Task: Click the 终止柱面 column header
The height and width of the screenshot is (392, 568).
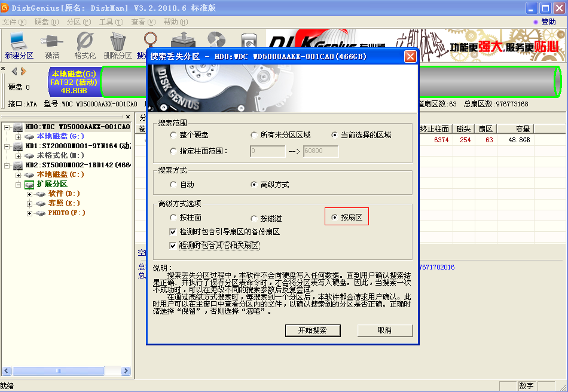Action: (435, 129)
